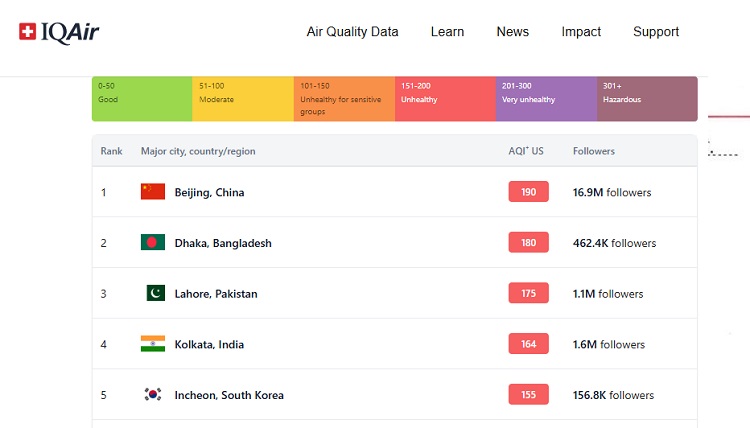Screen dimensions: 750x428
Task: Click the Bangladesh flag icon
Action: [x=153, y=243]
